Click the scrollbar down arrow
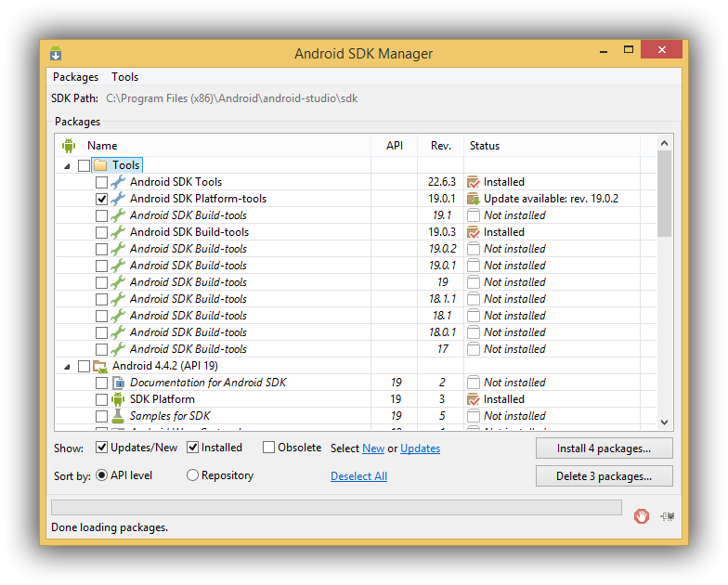Screen dimensions: 728x585 (665, 422)
